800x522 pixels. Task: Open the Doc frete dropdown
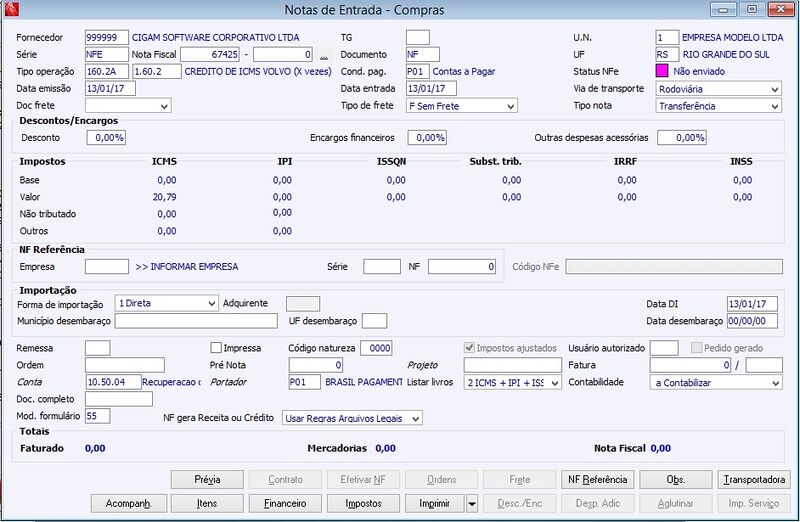(x=128, y=106)
